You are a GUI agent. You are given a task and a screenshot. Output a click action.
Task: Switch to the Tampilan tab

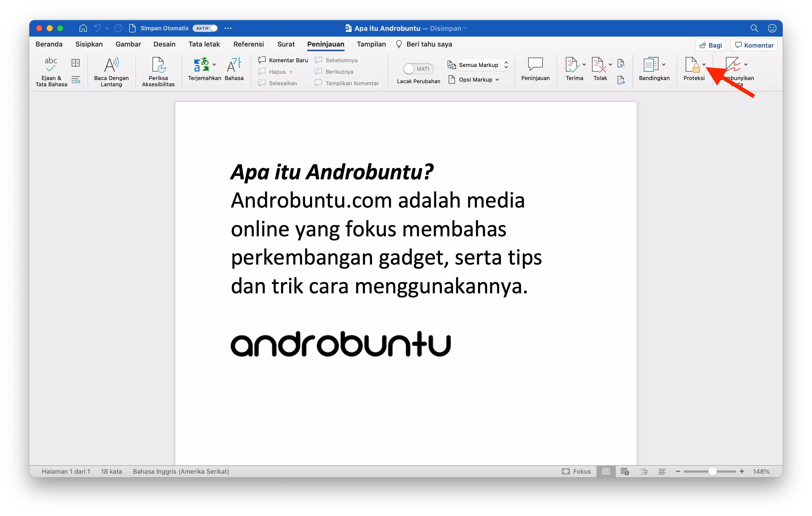tap(371, 44)
